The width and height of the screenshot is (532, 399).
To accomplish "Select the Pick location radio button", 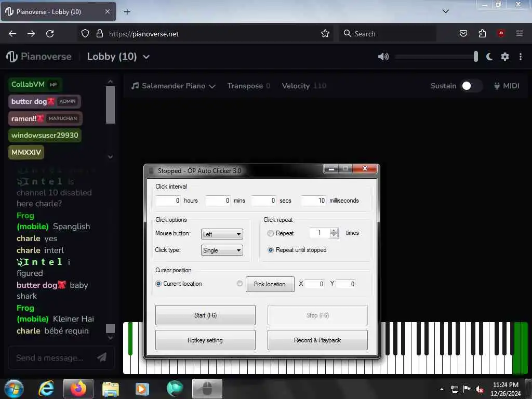I will point(240,284).
